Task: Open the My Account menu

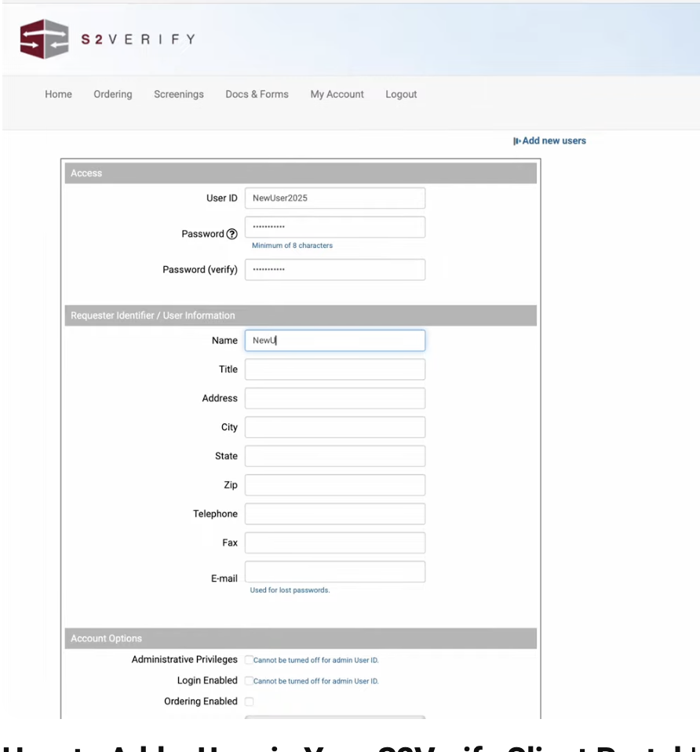Action: pyautogui.click(x=337, y=94)
